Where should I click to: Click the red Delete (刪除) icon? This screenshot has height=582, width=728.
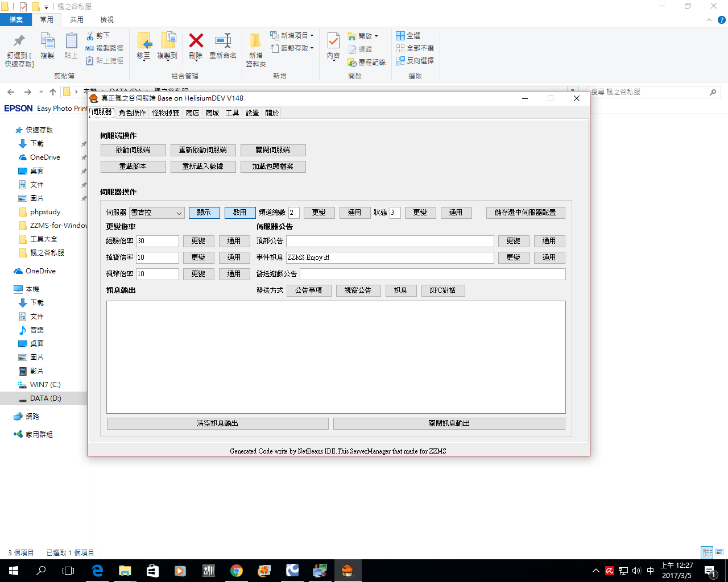coord(196,40)
